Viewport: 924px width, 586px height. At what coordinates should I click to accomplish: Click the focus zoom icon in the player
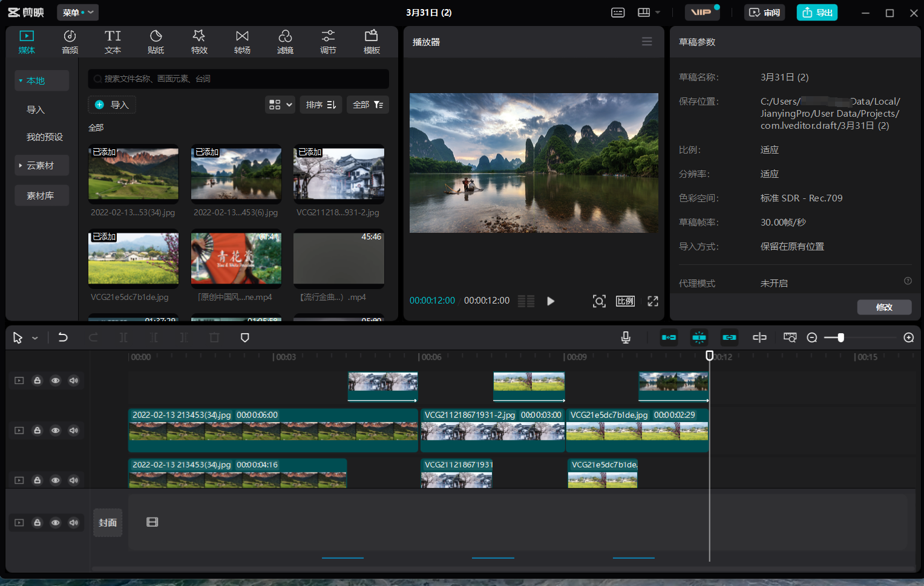pyautogui.click(x=599, y=301)
